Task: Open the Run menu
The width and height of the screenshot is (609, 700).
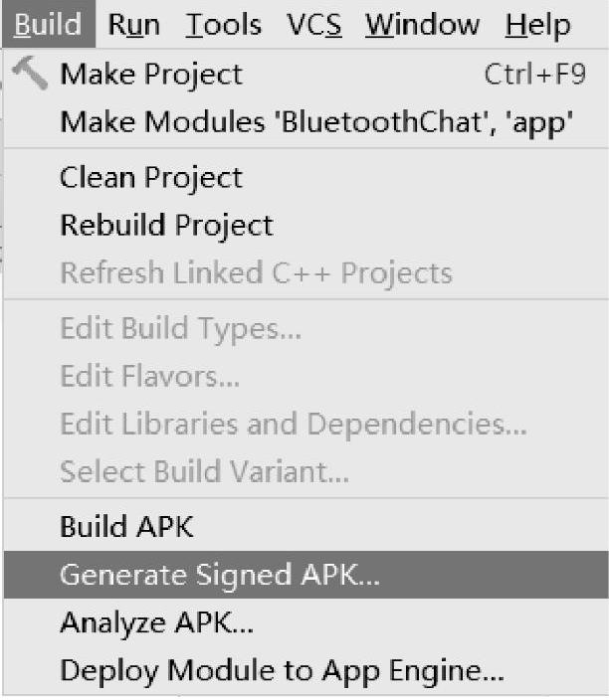Action: point(134,24)
